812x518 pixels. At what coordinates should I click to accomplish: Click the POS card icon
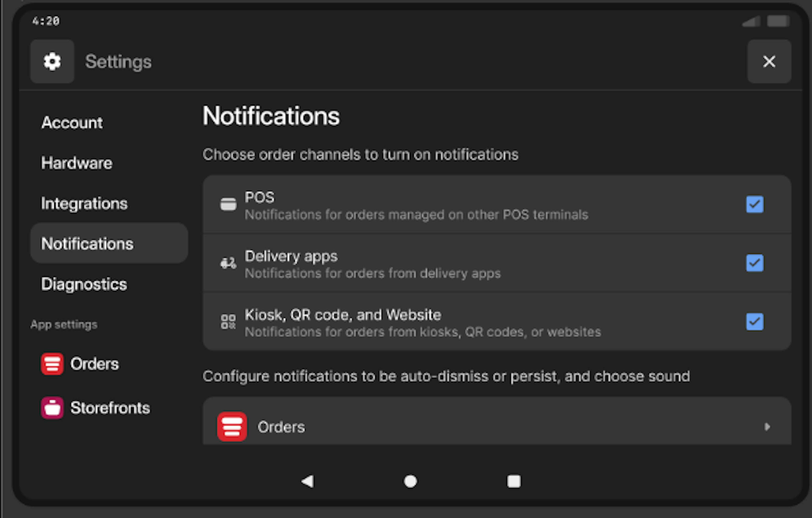tap(228, 204)
